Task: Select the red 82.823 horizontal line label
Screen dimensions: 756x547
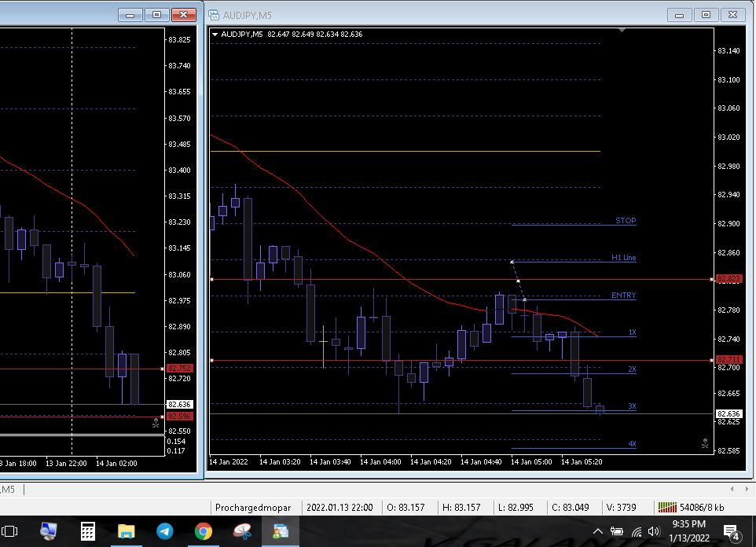Action: coord(728,279)
